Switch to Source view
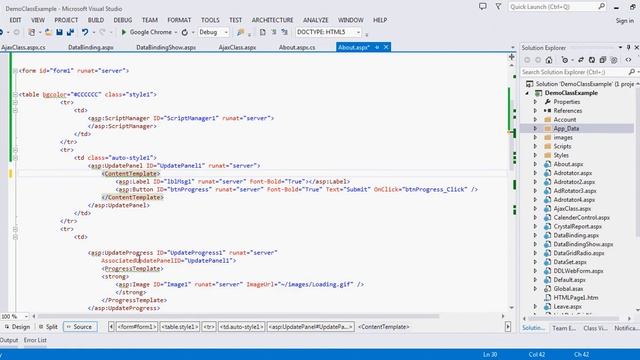Screen dimensions: 640x360 point(79,327)
